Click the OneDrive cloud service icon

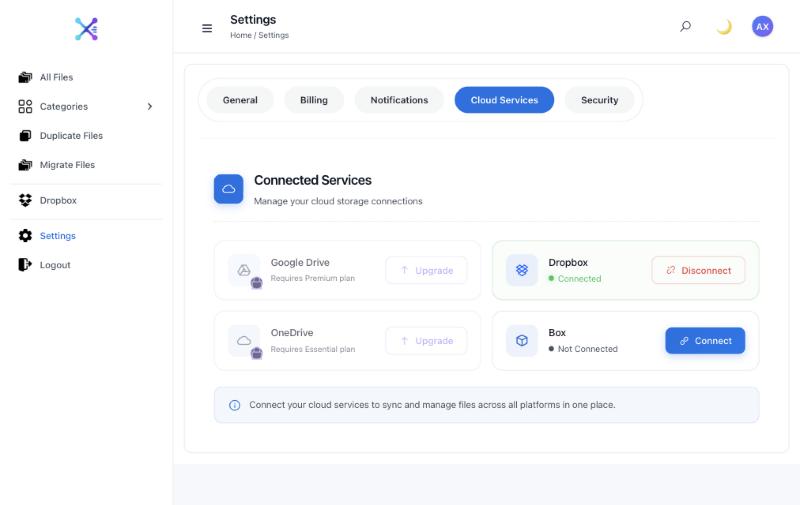pos(244,340)
